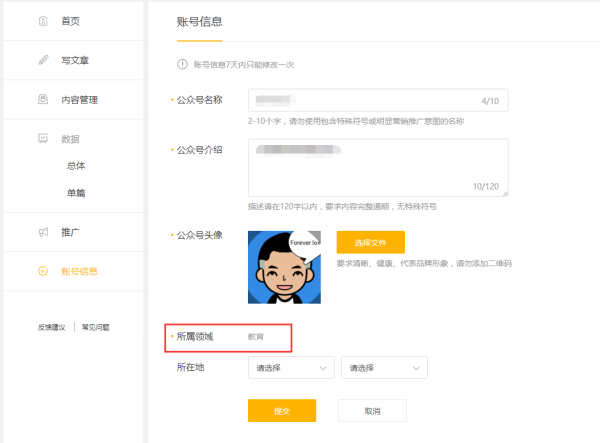Go to 写文章 in the sidebar
Image resolution: width=600 pixels, height=443 pixels.
pyautogui.click(x=73, y=60)
